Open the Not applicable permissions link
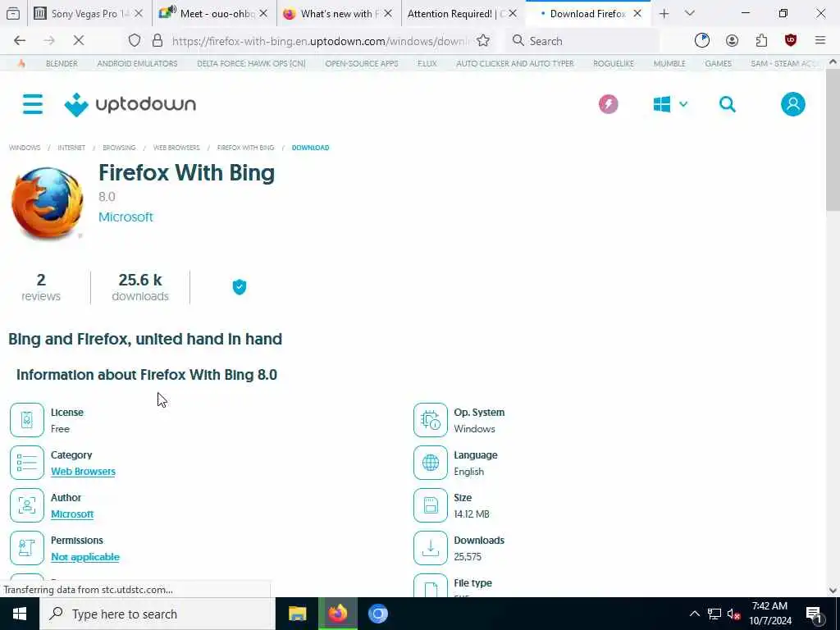Viewport: 840px width, 630px height. tap(85, 557)
